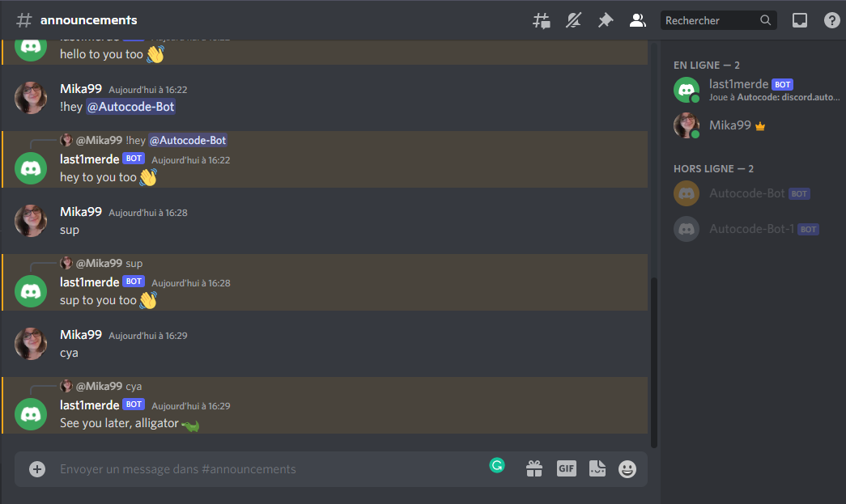Click the chat scrollbar thumb

pos(654,362)
